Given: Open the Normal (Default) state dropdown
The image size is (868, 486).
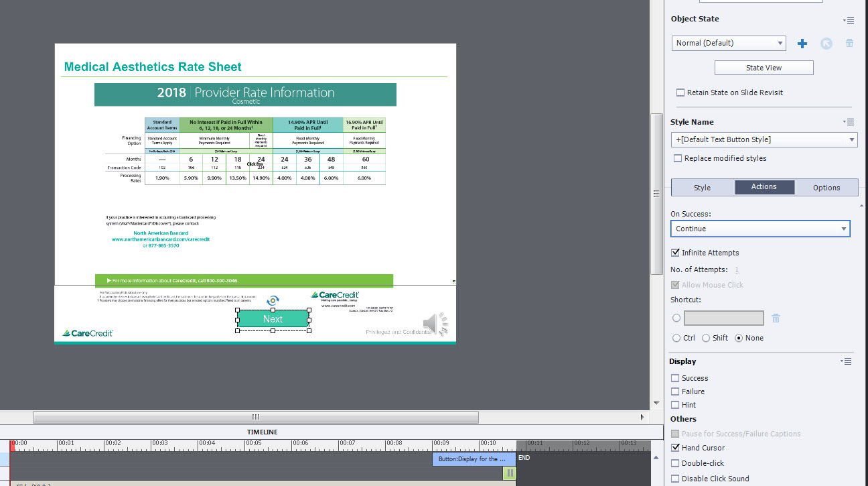Looking at the screenshot, I should point(729,43).
